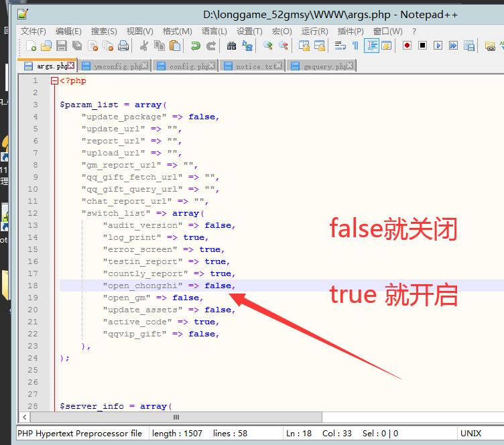
Task: Toggle the indent guide toolbar button
Action: tap(371, 46)
